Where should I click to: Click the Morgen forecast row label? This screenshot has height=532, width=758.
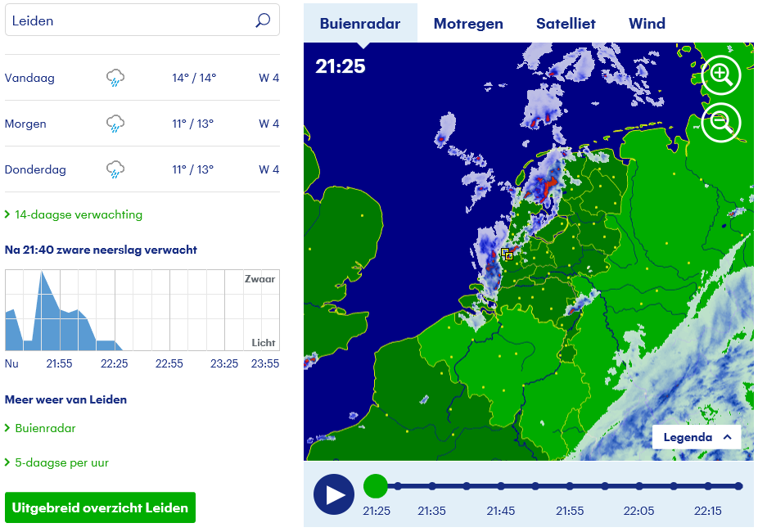(x=25, y=124)
